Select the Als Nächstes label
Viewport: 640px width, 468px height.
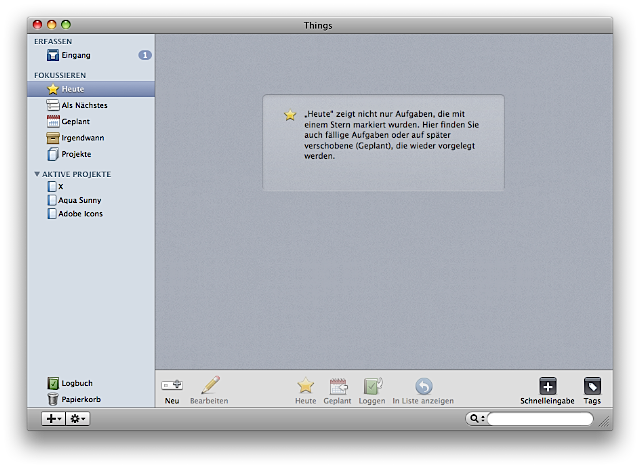point(84,105)
